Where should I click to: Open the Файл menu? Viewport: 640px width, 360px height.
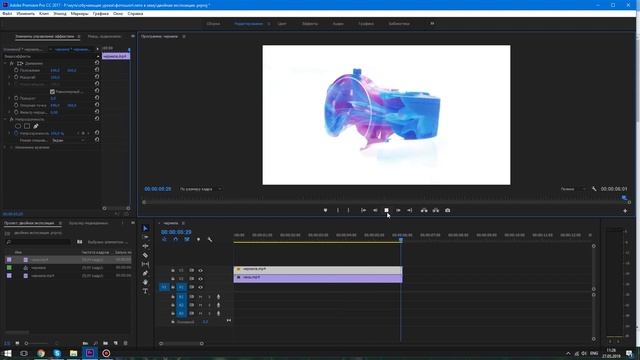pos(7,13)
